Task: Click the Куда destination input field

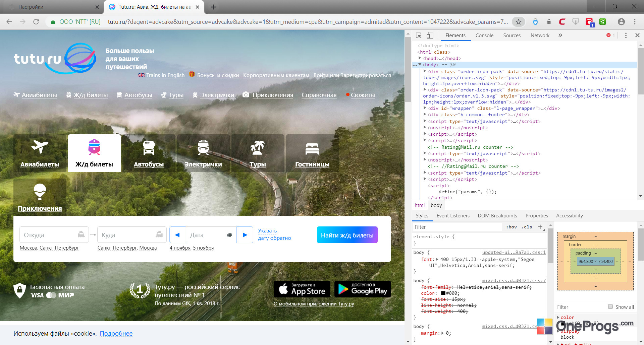Action: (132, 235)
